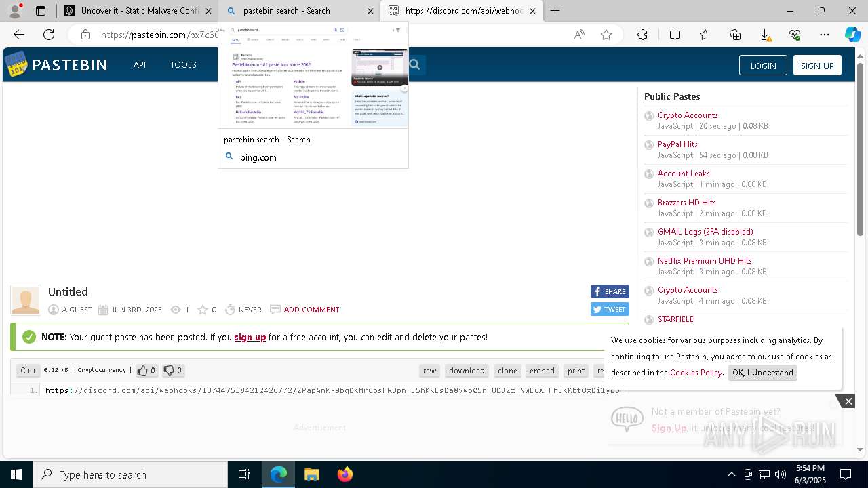Image resolution: width=868 pixels, height=488 pixels.
Task: Open the Cookies Policy link
Action: [696, 372]
